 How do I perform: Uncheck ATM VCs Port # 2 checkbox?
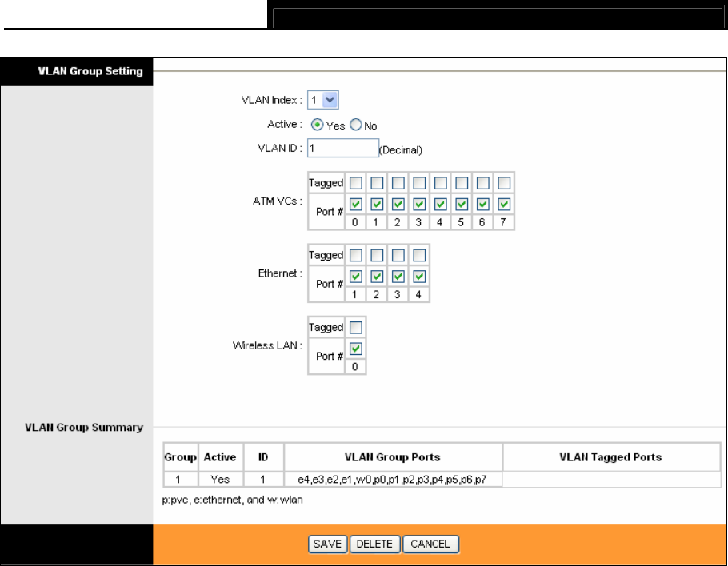(398, 204)
